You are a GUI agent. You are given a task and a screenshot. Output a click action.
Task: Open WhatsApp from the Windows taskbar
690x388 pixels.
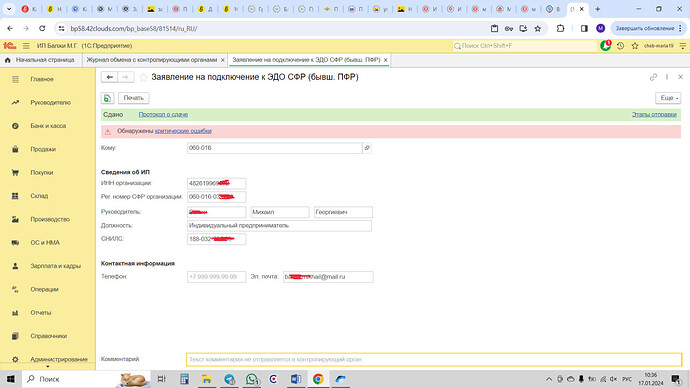click(x=251, y=379)
